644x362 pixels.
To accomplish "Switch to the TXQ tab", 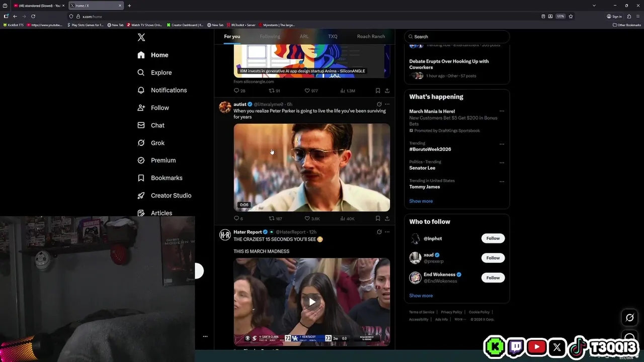I will click(x=333, y=36).
